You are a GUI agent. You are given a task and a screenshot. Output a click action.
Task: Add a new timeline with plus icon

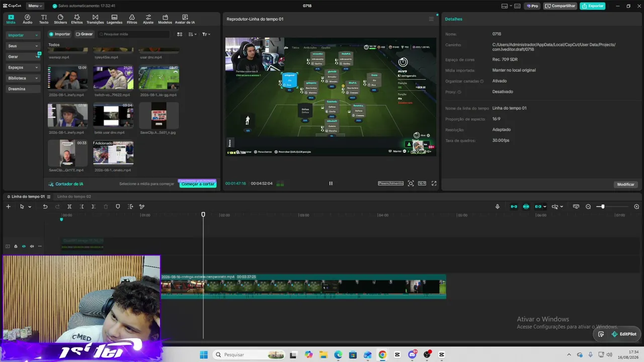point(8,207)
